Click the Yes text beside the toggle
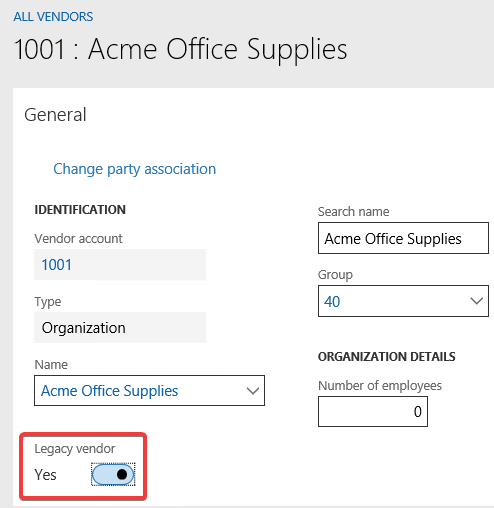Screen dimensions: 494x508 click(x=45, y=474)
